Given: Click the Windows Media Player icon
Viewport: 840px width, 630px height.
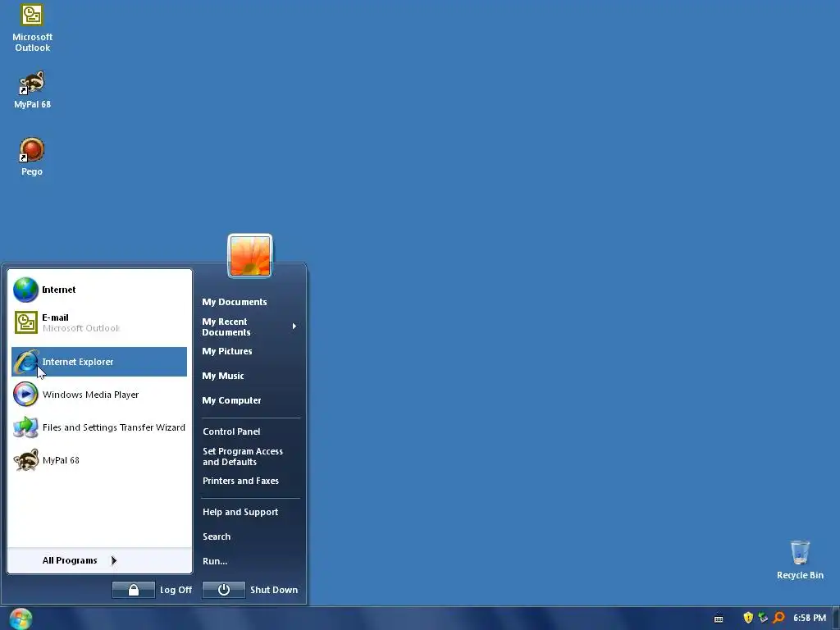Looking at the screenshot, I should point(25,395).
